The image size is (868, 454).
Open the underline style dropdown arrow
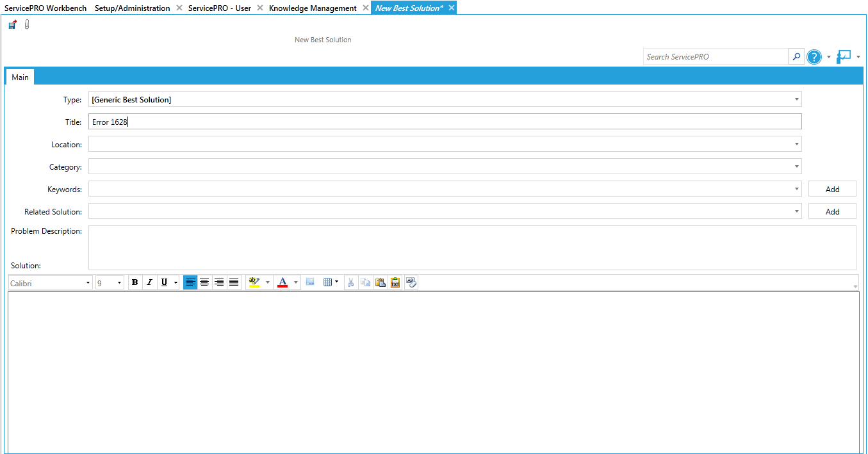click(x=176, y=282)
